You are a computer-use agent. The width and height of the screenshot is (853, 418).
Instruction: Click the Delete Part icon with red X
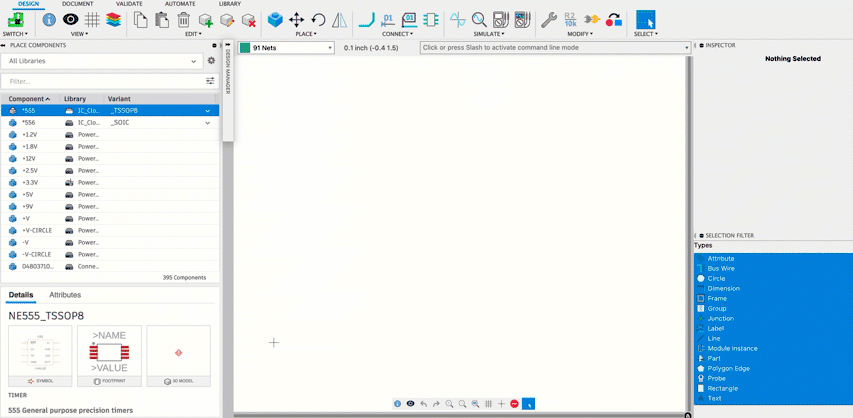[249, 20]
